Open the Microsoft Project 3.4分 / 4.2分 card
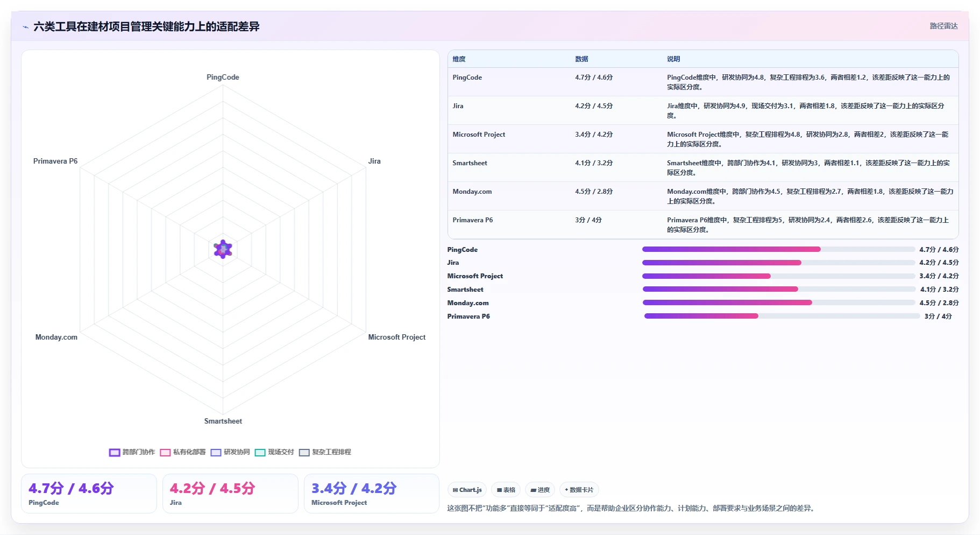 point(372,494)
